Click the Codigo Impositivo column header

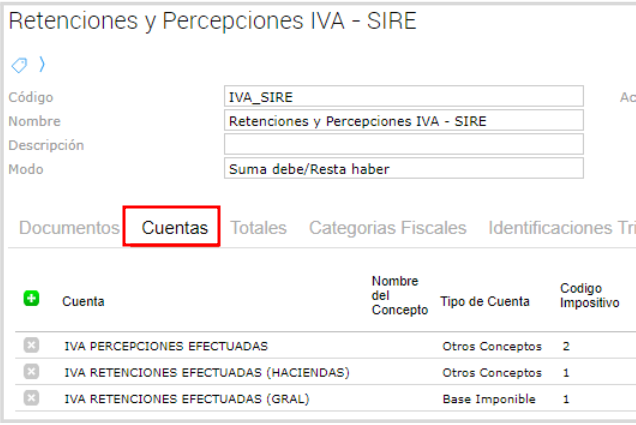589,295
